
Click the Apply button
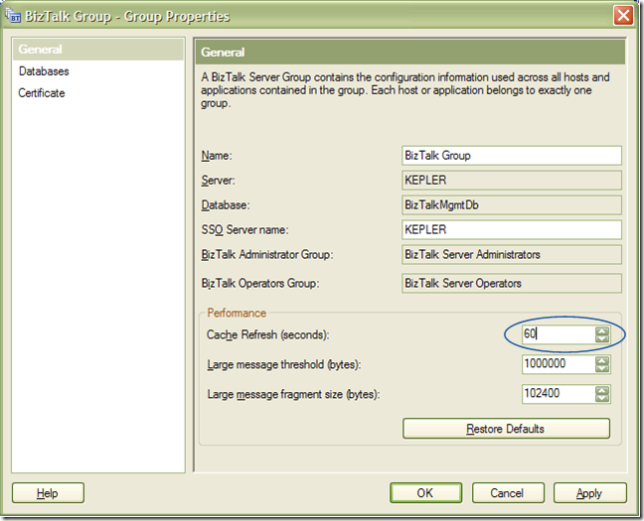(x=590, y=493)
